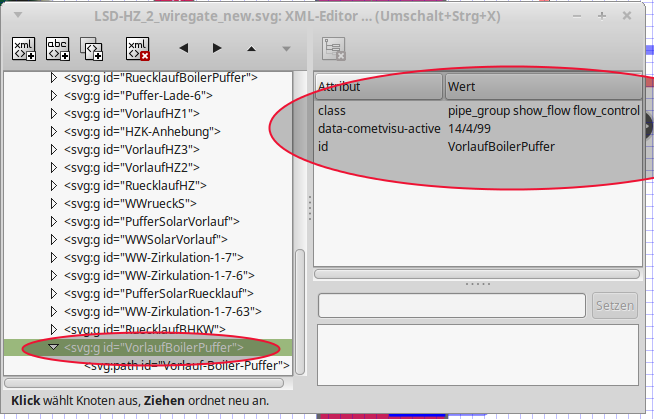Click the node tree vertical scrollbar

coord(299,310)
